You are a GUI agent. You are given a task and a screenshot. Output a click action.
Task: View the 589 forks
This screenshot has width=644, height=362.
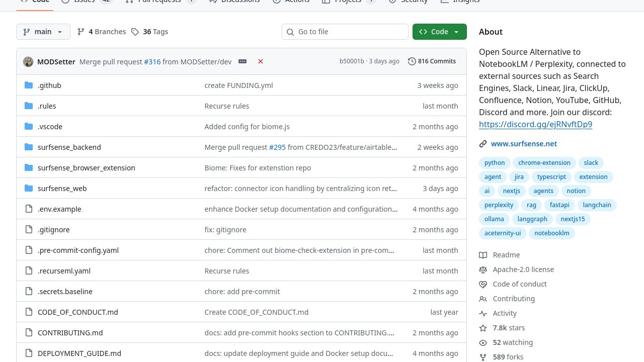pyautogui.click(x=508, y=357)
